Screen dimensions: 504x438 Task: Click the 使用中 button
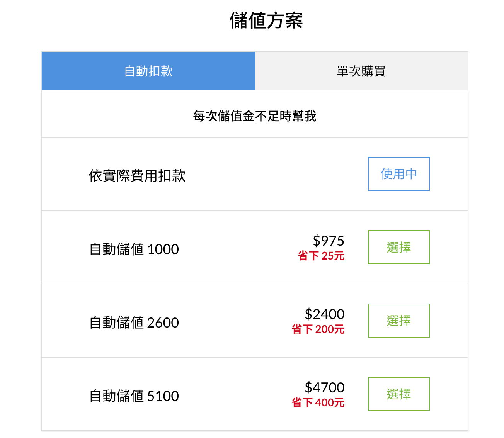click(x=398, y=174)
